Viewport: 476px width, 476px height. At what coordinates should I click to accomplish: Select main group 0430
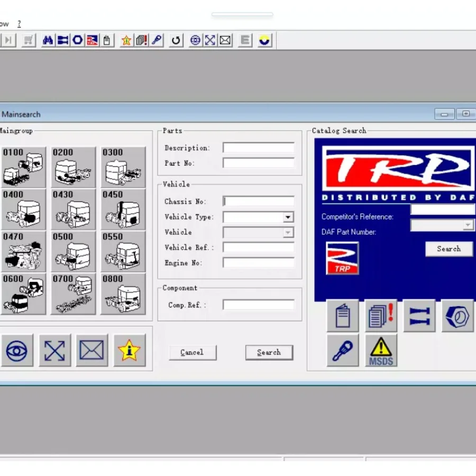point(73,209)
